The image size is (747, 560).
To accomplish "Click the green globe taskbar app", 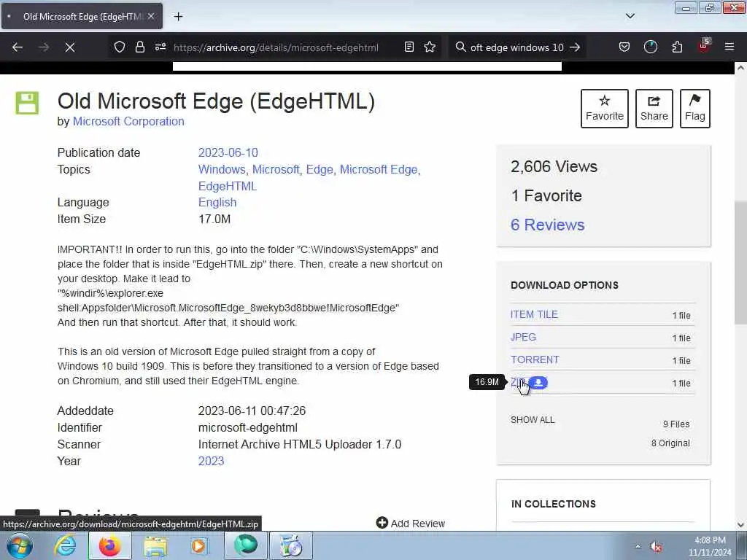I will click(245, 545).
